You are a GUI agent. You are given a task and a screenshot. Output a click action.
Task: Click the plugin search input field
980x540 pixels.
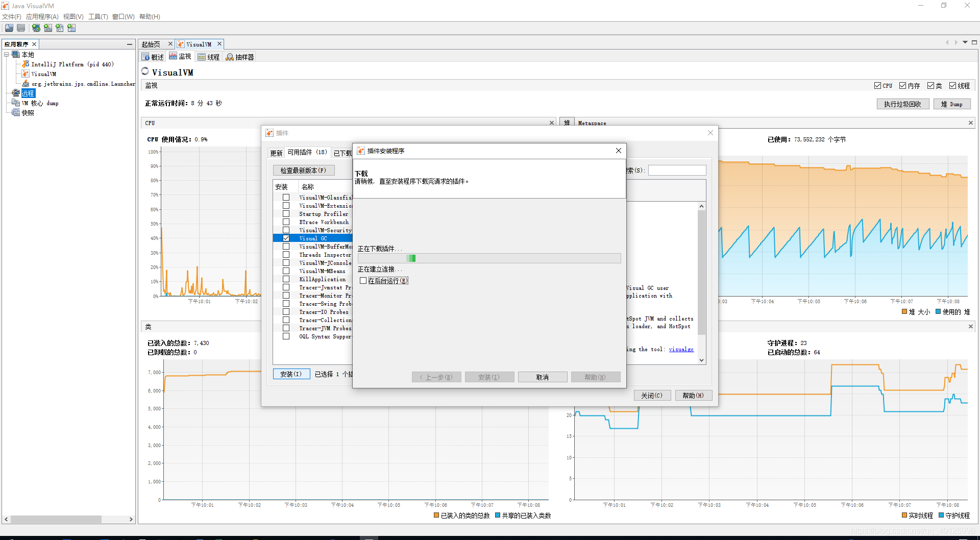(677, 170)
